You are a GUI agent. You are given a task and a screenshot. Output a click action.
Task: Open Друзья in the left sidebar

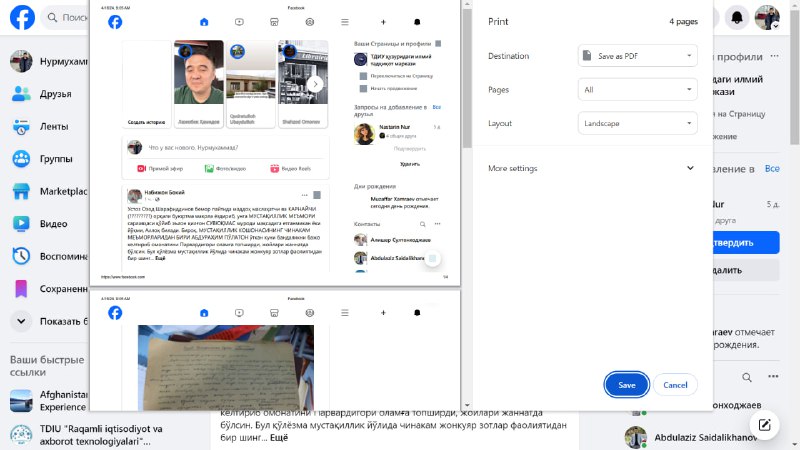48,94
